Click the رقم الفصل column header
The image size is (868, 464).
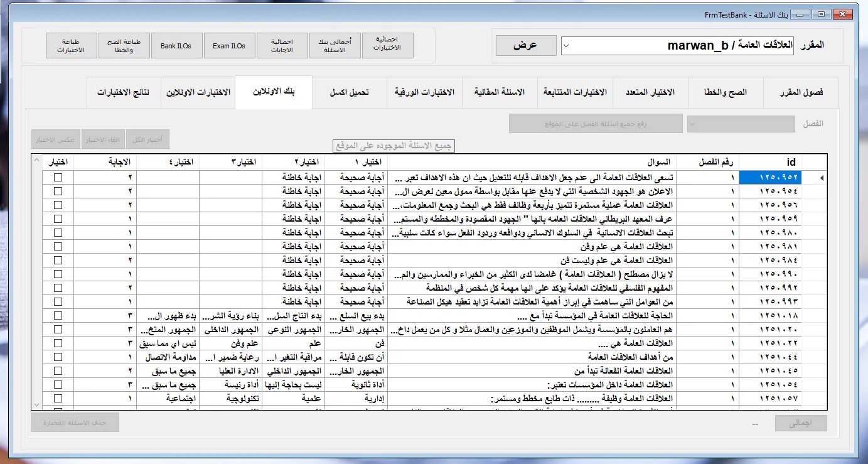tap(708, 163)
